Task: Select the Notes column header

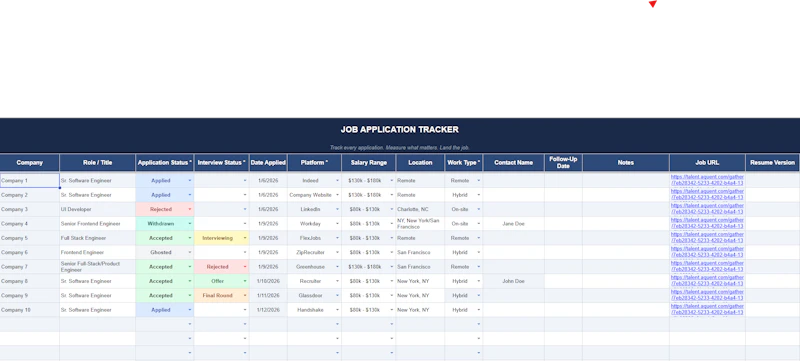Action: pyautogui.click(x=626, y=163)
